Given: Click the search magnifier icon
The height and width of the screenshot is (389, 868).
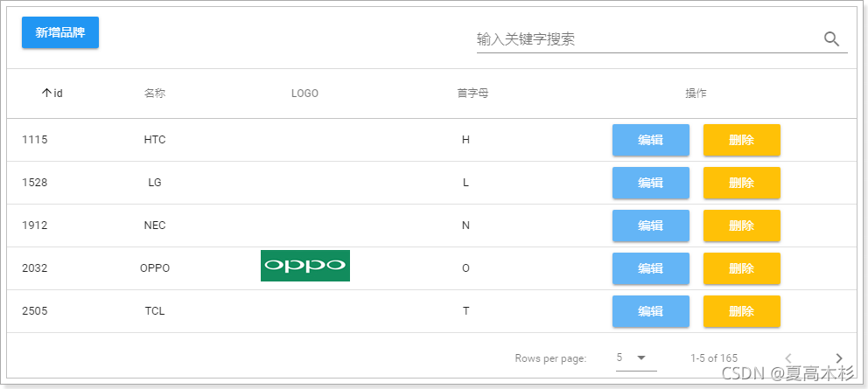Looking at the screenshot, I should [831, 38].
